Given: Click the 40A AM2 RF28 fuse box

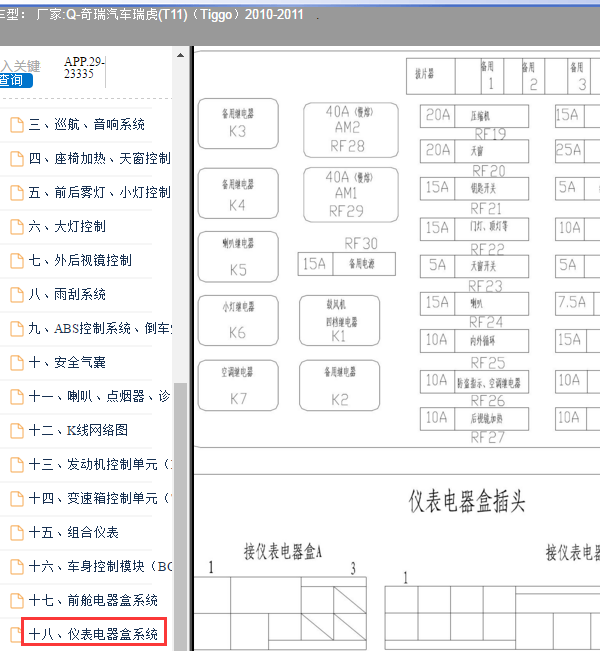Looking at the screenshot, I should pos(351,130).
